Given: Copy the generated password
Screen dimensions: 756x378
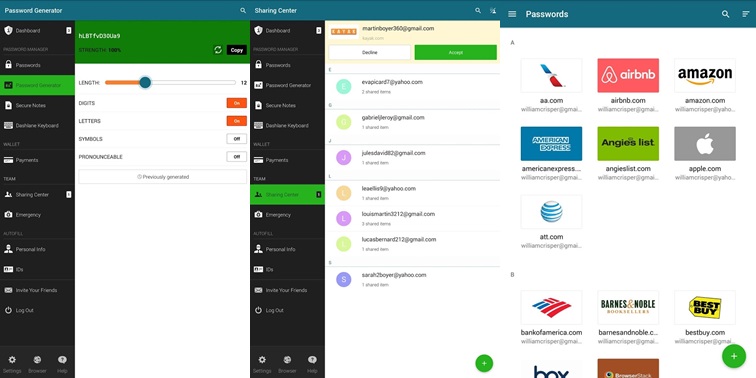Looking at the screenshot, I should (x=237, y=50).
